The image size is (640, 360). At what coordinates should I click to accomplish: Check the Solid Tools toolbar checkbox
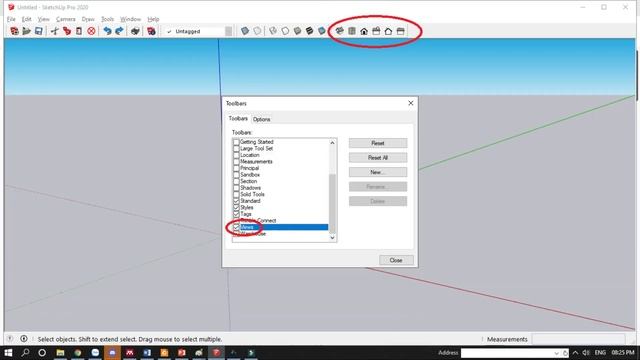coord(236,194)
